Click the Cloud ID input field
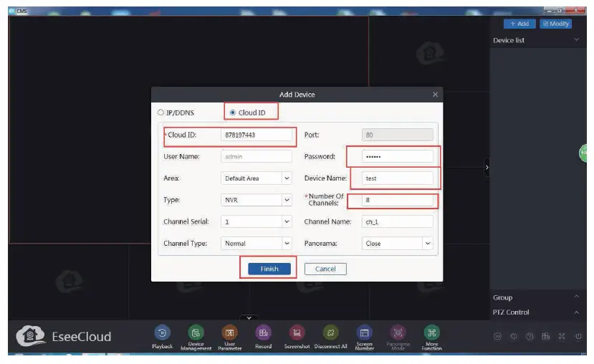594x364 pixels. (x=257, y=135)
